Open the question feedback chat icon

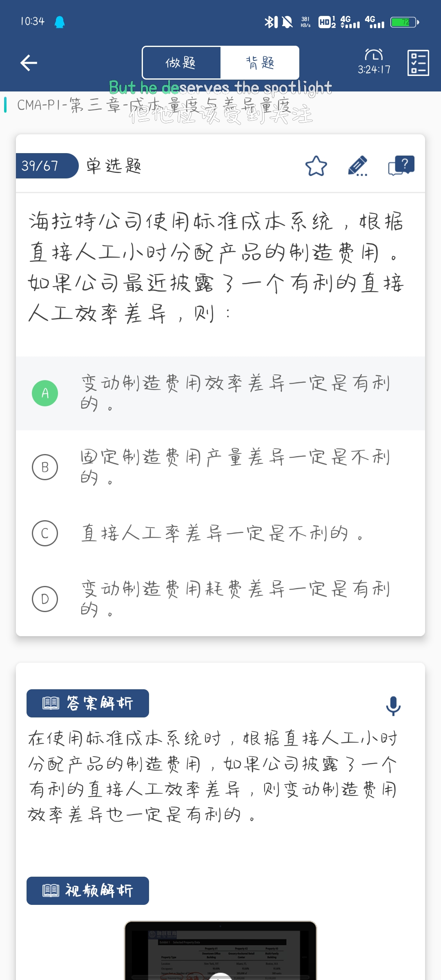[x=401, y=166]
